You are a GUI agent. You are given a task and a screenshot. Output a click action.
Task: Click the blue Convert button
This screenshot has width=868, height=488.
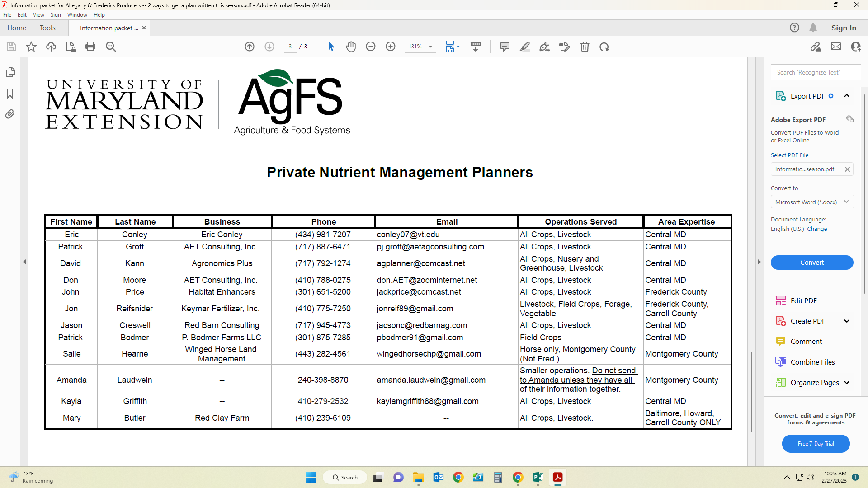pos(812,263)
